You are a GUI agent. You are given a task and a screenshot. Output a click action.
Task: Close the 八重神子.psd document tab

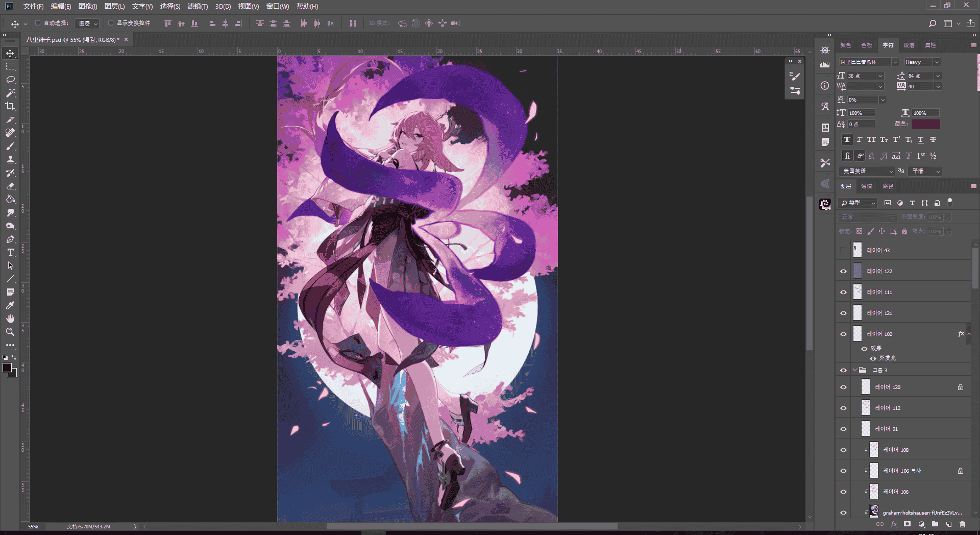point(126,39)
